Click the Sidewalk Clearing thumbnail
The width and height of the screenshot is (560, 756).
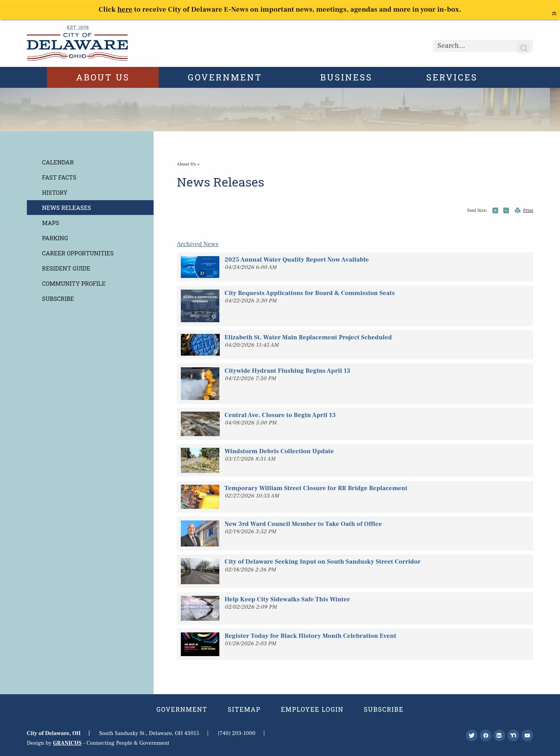tap(200, 608)
